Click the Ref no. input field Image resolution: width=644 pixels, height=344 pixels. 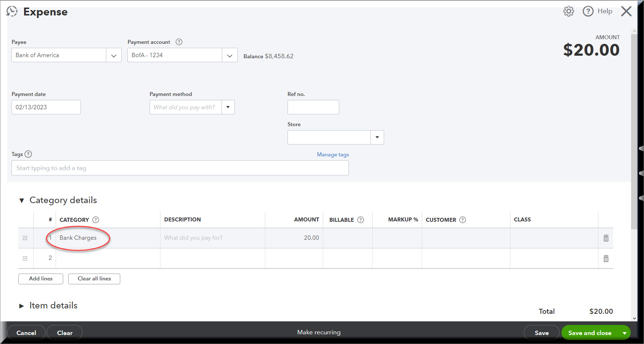click(313, 107)
